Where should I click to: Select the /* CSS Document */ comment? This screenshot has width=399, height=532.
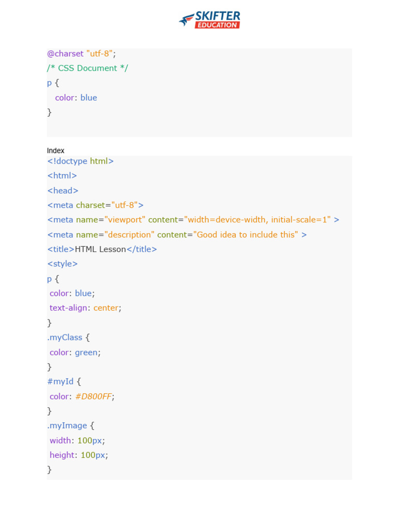coord(87,68)
